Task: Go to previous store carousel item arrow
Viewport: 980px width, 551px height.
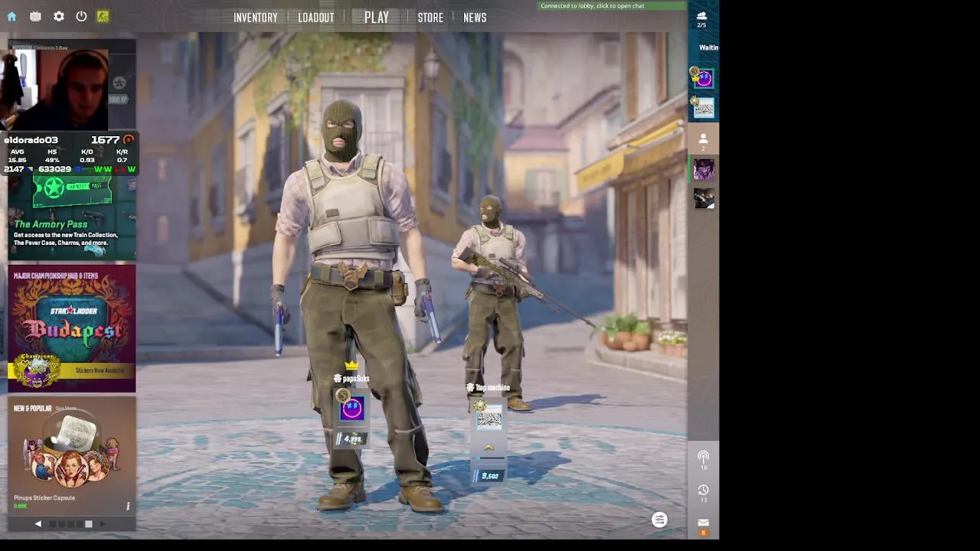Action: click(x=38, y=524)
